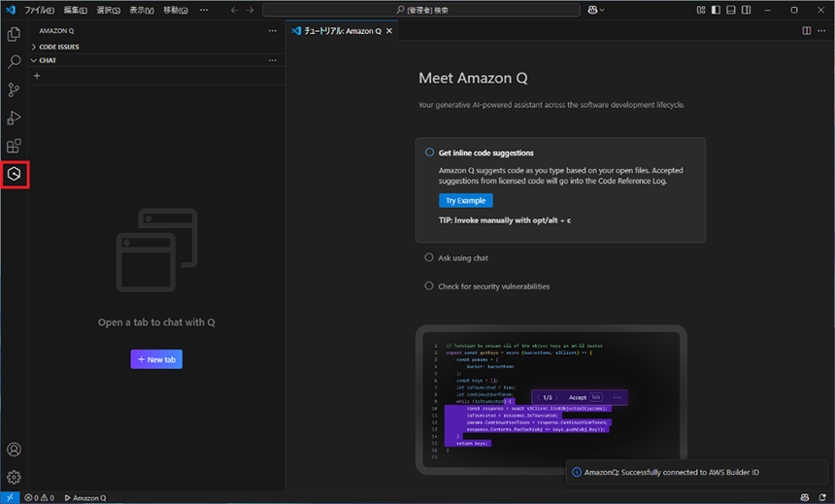This screenshot has height=504, width=835.
Task: Click the remote window indicator in status bar
Action: tap(10, 497)
